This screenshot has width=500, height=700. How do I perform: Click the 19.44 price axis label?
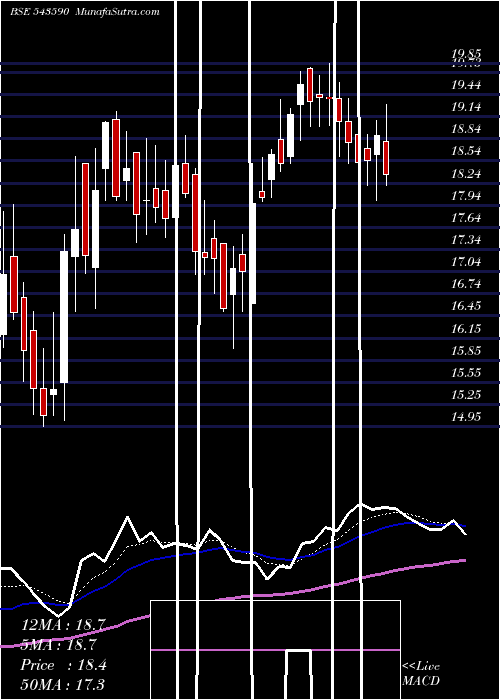coord(466,84)
